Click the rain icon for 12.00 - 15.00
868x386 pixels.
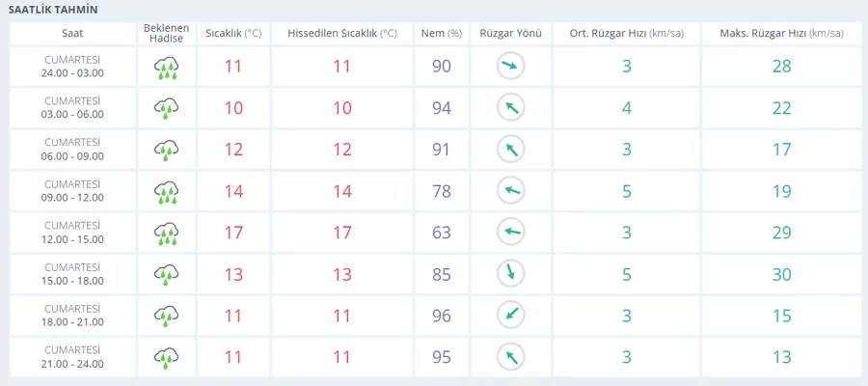[x=167, y=233]
